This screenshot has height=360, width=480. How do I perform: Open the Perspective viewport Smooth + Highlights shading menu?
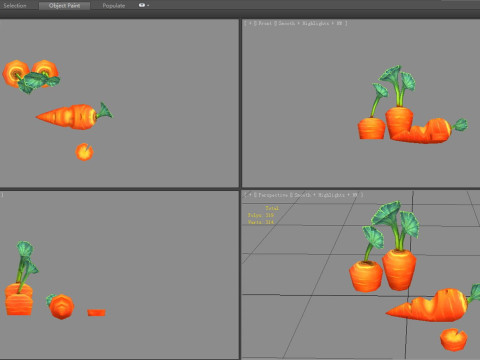pyautogui.click(x=326, y=195)
